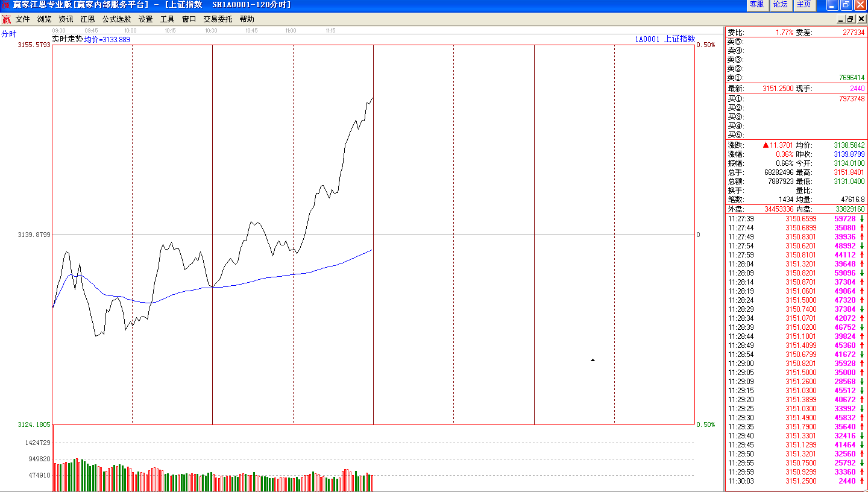
Task: Click the 实时走势 label above the chart
Action: coord(67,39)
